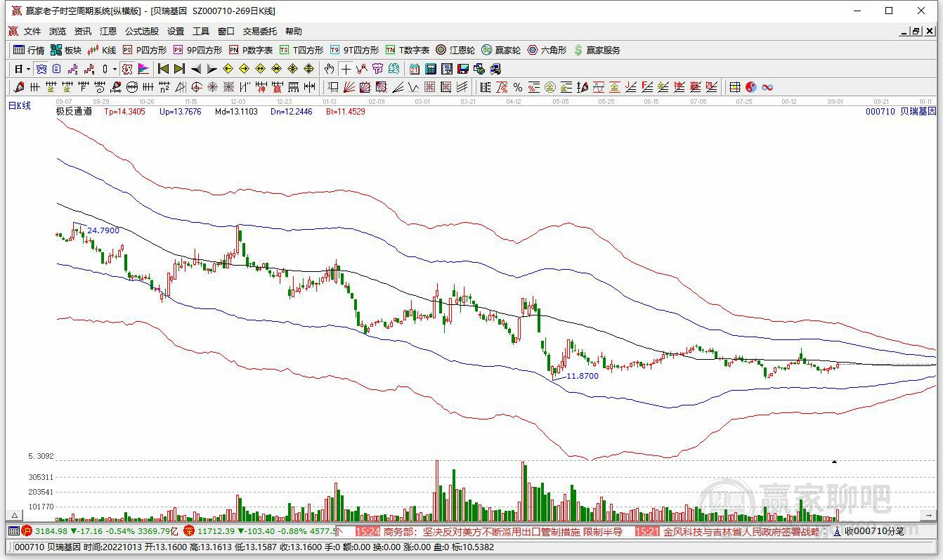This screenshot has width=943, height=560.
Task: Open the P四方形 tool
Action: tap(145, 50)
